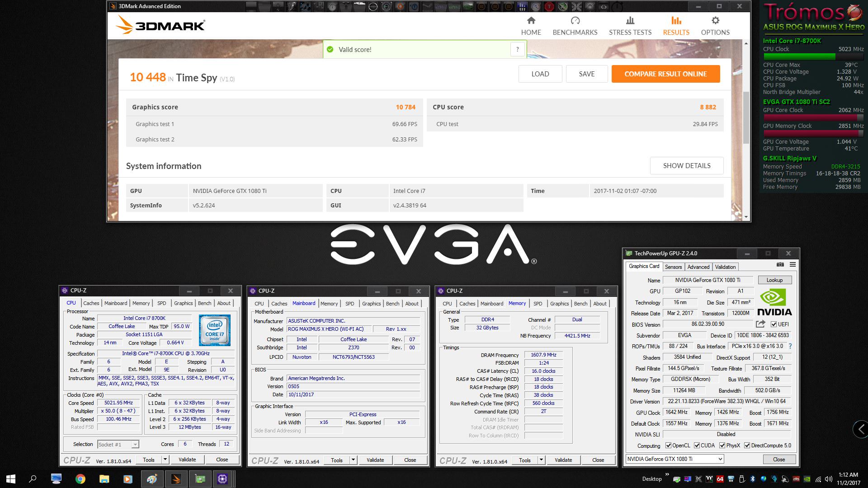Image resolution: width=868 pixels, height=488 pixels.
Task: Click SHOW DETAILS for system information
Action: tap(687, 166)
